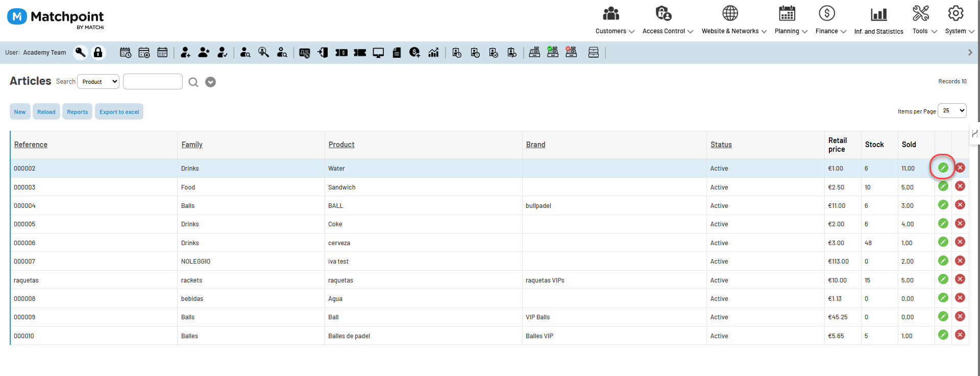Image resolution: width=980 pixels, height=376 pixels.
Task: Click the person with checkmark toolbar icon
Action: [222, 52]
